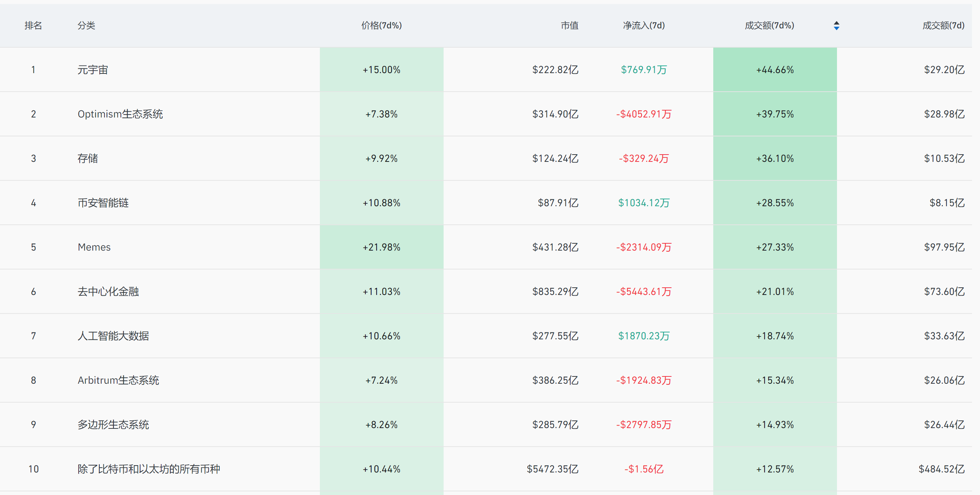Click the 成交额(7d) column header
Screen dimensions: 980x495
[x=944, y=25]
